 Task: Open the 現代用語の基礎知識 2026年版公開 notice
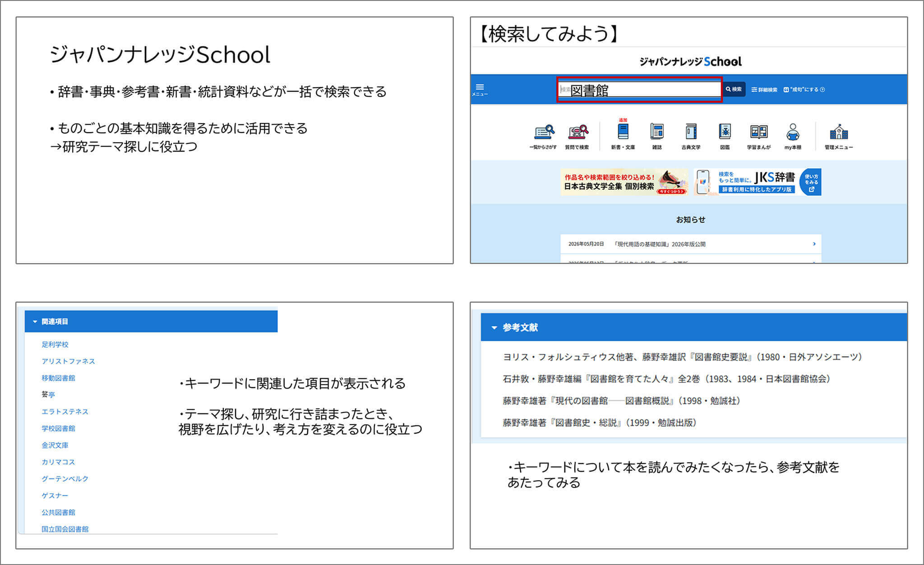691,244
